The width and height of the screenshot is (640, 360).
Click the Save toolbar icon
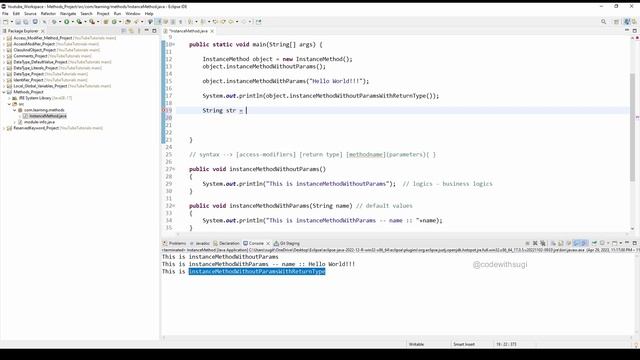pyautogui.click(x=18, y=22)
